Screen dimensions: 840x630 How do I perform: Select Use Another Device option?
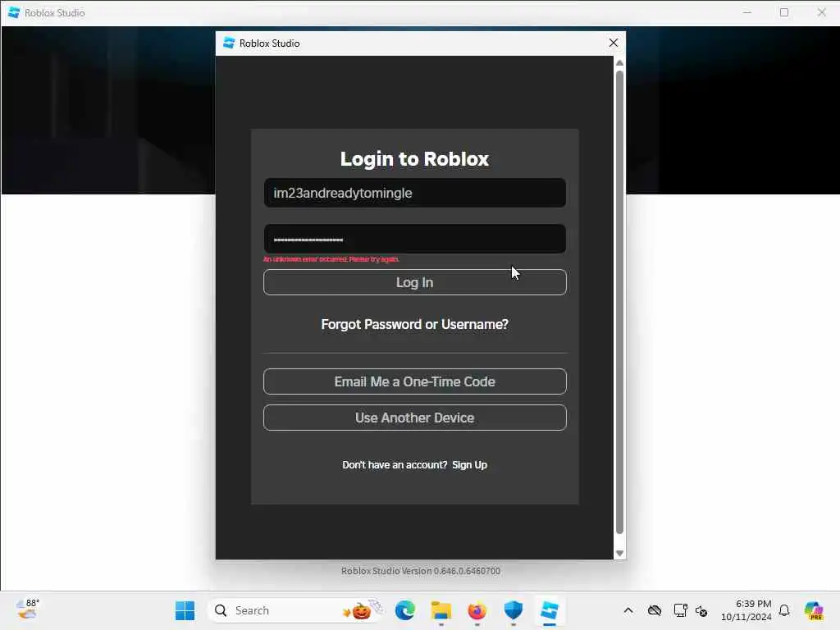[x=414, y=418]
